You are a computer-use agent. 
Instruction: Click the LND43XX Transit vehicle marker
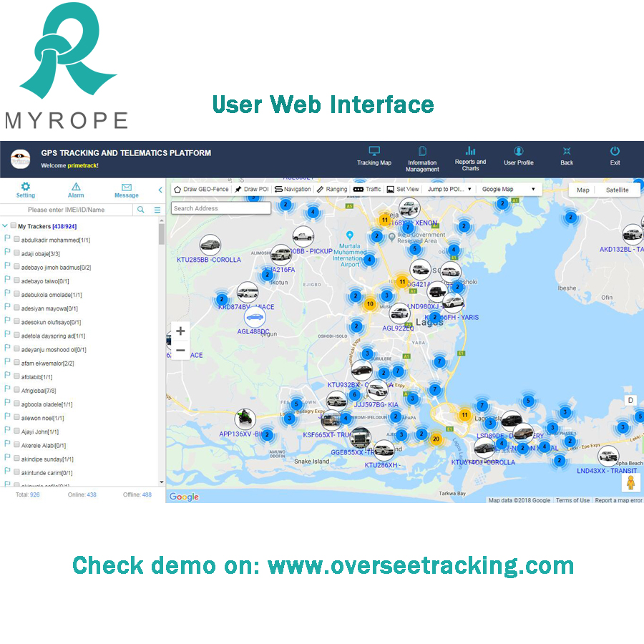point(608,456)
